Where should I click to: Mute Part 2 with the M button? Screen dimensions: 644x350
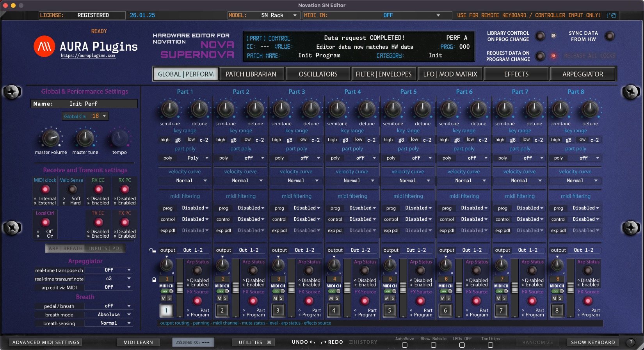click(x=219, y=298)
